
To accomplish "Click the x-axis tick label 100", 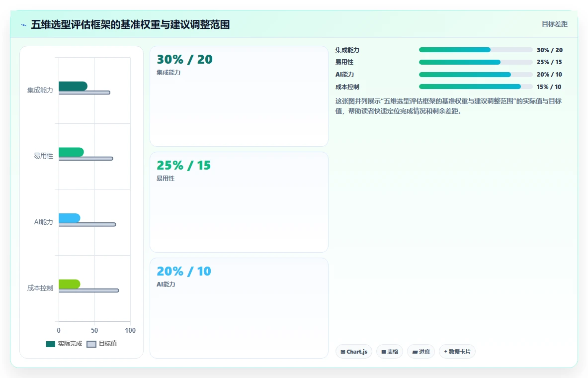I will (x=130, y=330).
